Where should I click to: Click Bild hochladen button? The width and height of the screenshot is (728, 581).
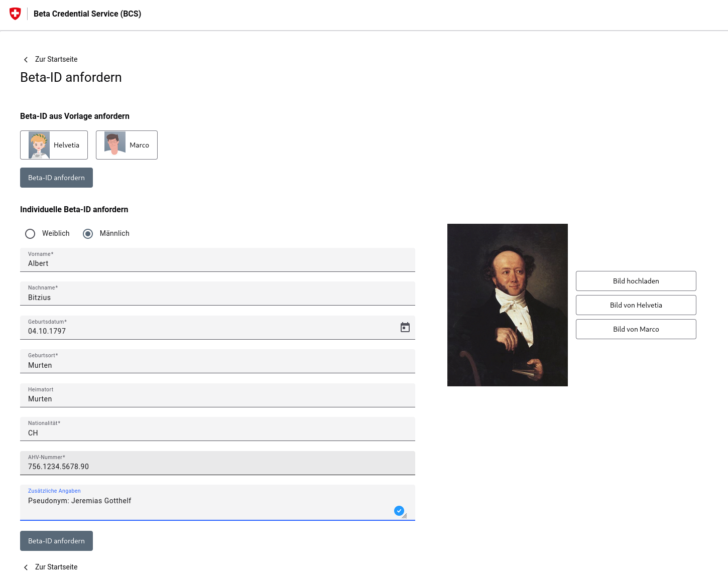(x=636, y=281)
